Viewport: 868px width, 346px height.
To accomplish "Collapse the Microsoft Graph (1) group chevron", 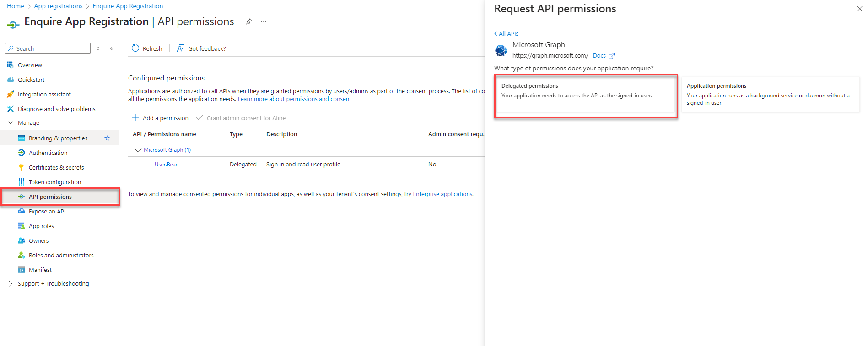I will click(138, 150).
